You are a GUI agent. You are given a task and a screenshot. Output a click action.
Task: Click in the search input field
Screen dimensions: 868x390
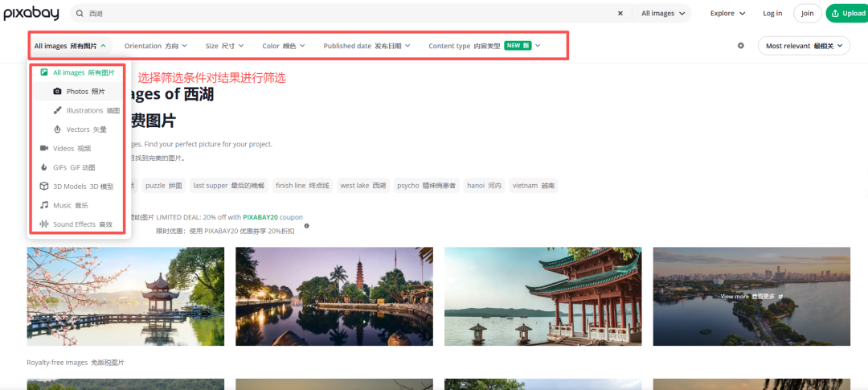[349, 14]
